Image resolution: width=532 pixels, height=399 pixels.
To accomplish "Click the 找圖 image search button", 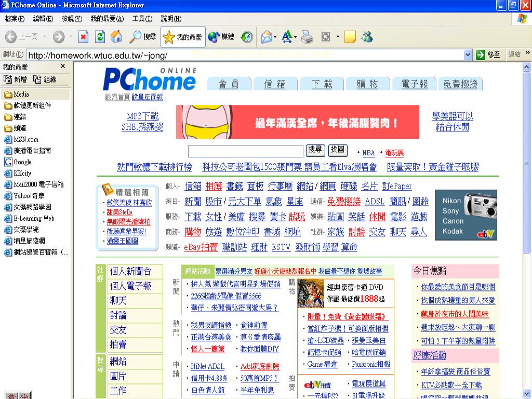I will [338, 150].
